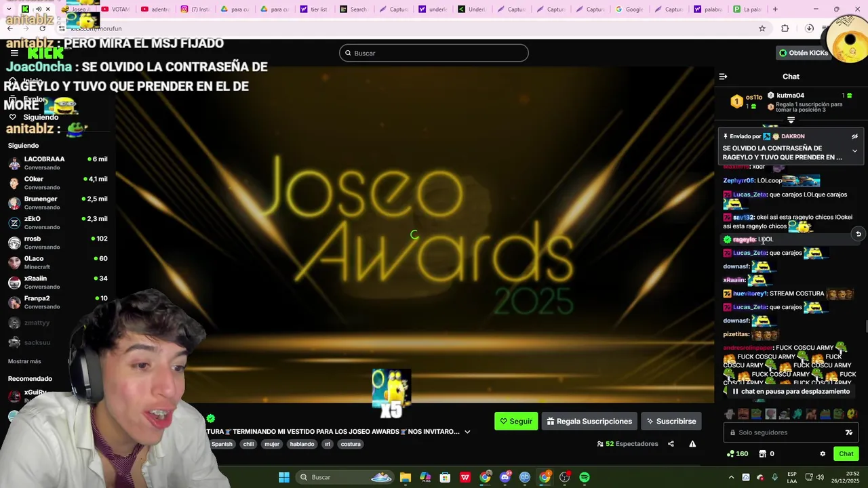Open browser downloads icon
Image resolution: width=868 pixels, height=488 pixels.
click(809, 28)
